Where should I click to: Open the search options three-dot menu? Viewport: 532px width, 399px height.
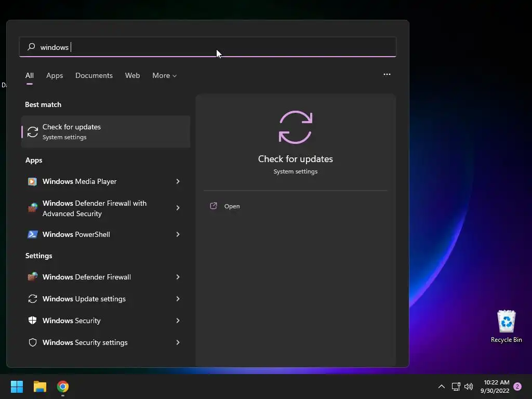tap(387, 74)
